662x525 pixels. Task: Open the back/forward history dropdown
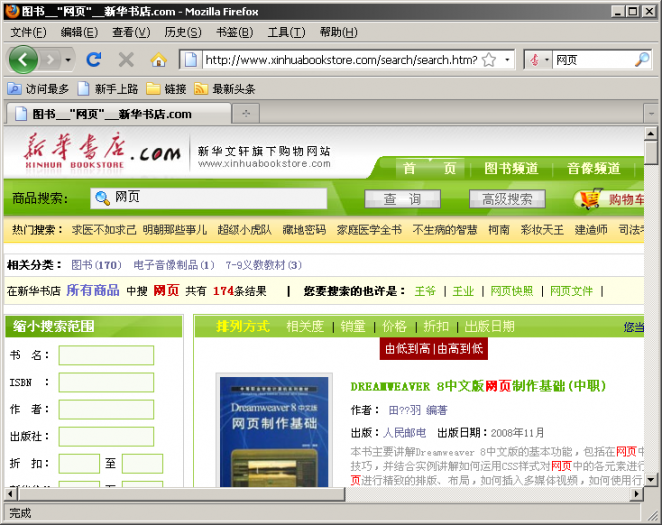click(x=68, y=60)
